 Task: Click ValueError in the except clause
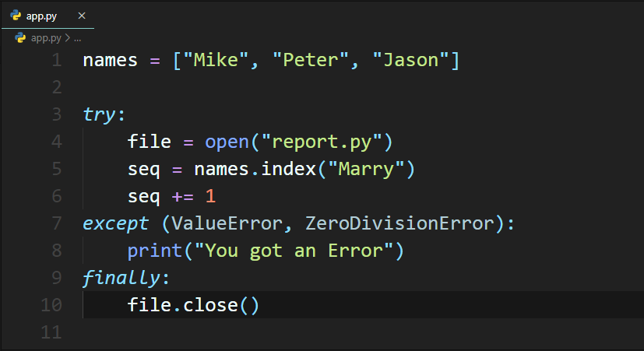227,223
